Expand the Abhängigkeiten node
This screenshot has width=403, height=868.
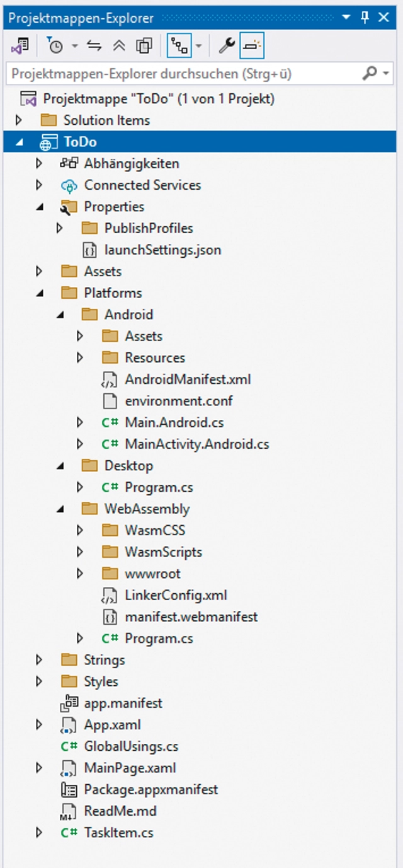point(39,163)
